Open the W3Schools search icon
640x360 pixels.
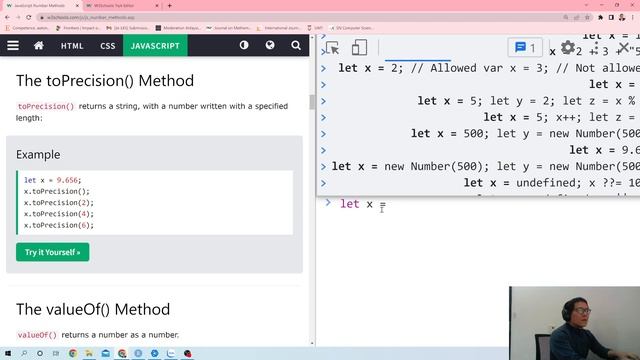(x=296, y=45)
